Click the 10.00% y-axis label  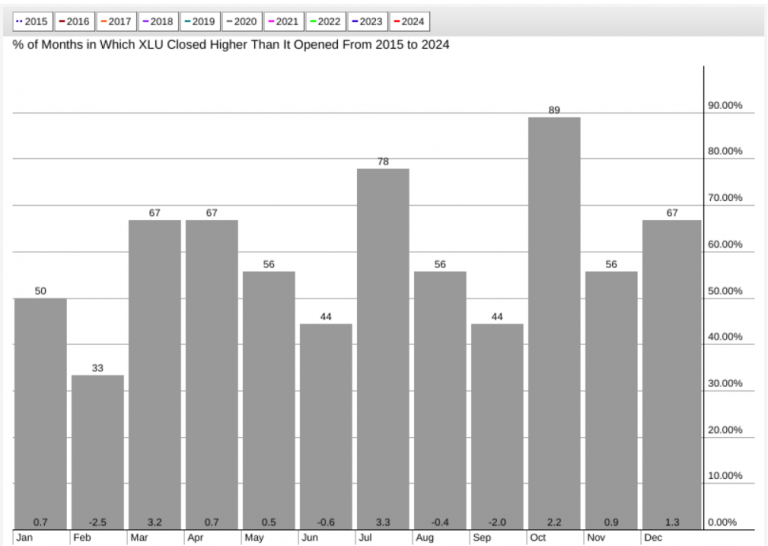(x=725, y=476)
